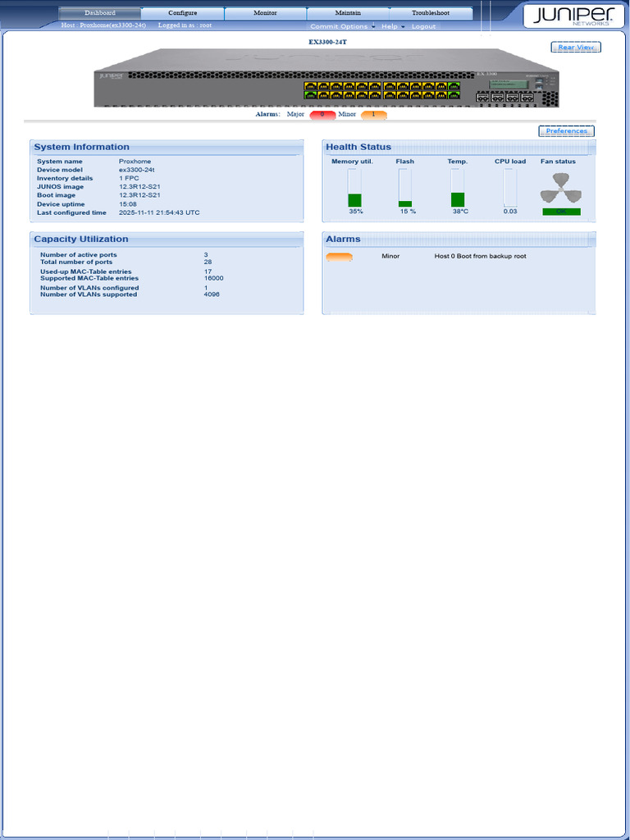
Task: Click the Minor severity text in Alarms panel
Action: point(390,257)
